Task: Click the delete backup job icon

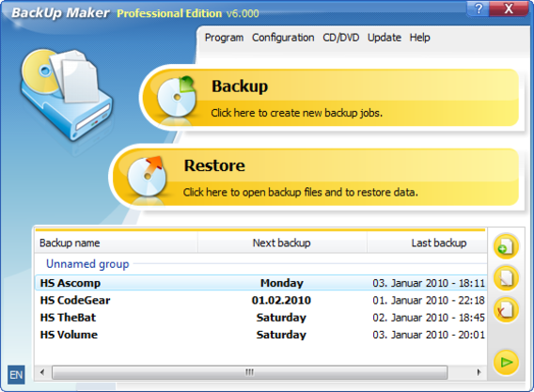Action: [506, 310]
